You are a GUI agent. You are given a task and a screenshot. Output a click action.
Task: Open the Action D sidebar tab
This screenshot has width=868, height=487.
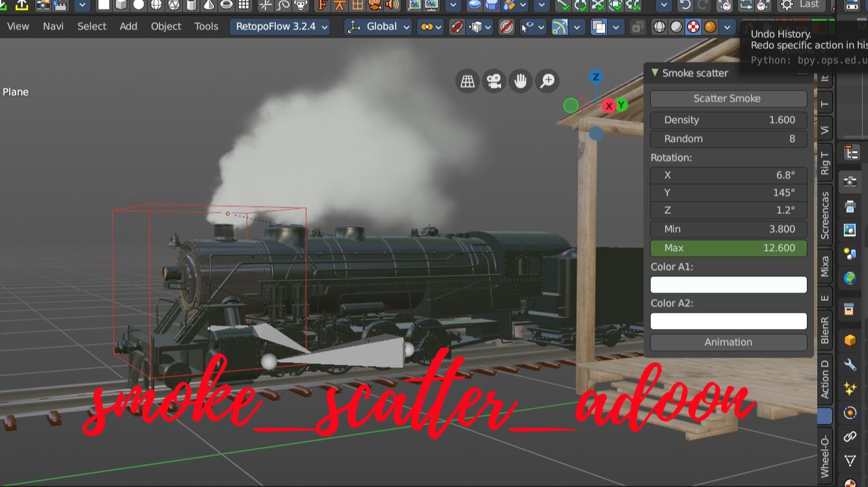[x=825, y=378]
